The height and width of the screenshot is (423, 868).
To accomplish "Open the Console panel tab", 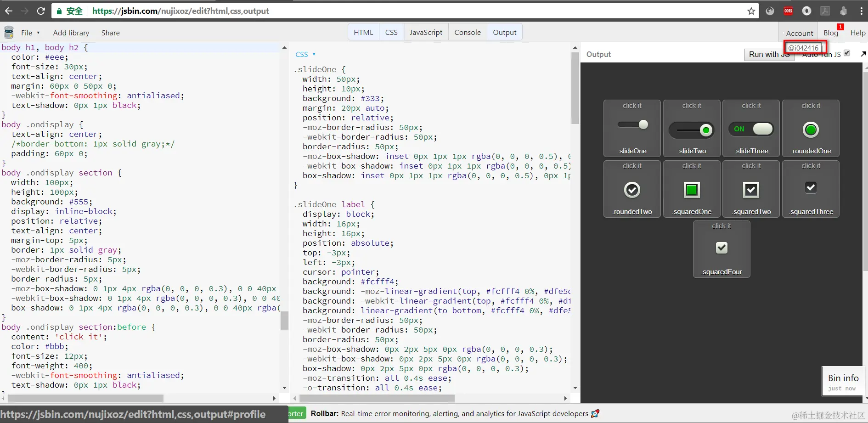I will (468, 32).
